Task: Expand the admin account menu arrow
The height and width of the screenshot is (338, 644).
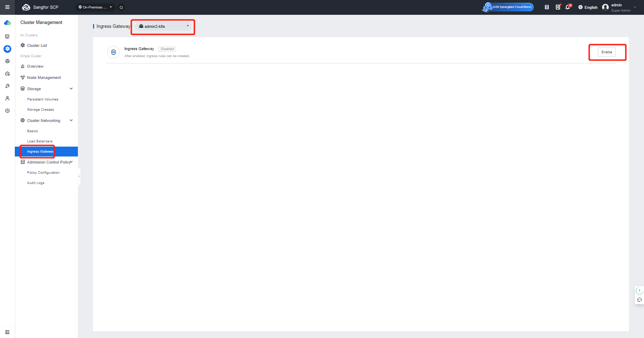Action: coord(635,7)
